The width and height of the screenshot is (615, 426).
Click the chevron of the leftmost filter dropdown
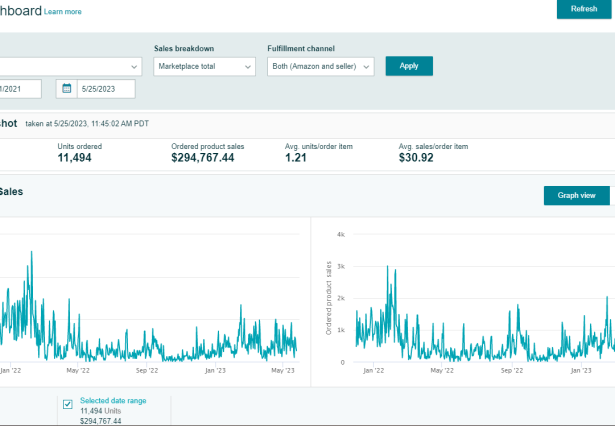coord(135,66)
